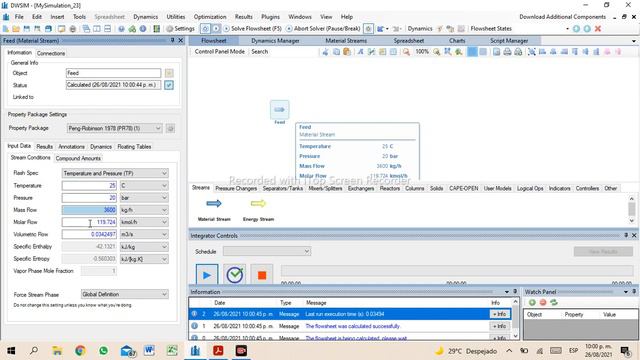Click the green help icon in main toolbar

(132, 29)
